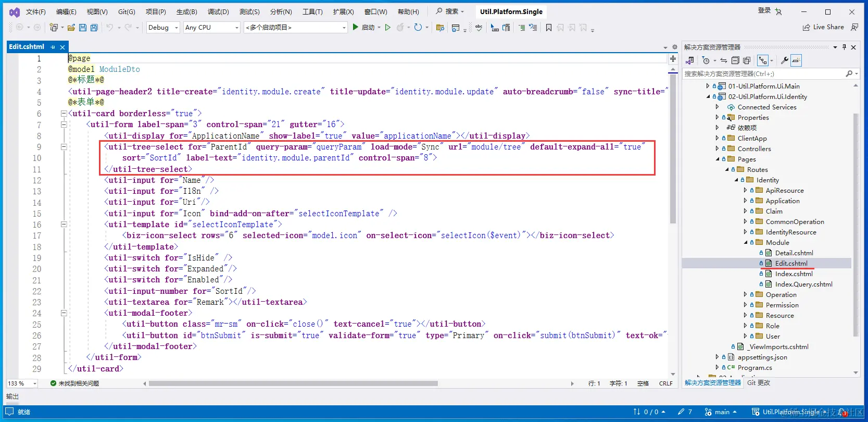Collapse the util-form block at line 7
The height and width of the screenshot is (422, 868).
[x=64, y=125]
